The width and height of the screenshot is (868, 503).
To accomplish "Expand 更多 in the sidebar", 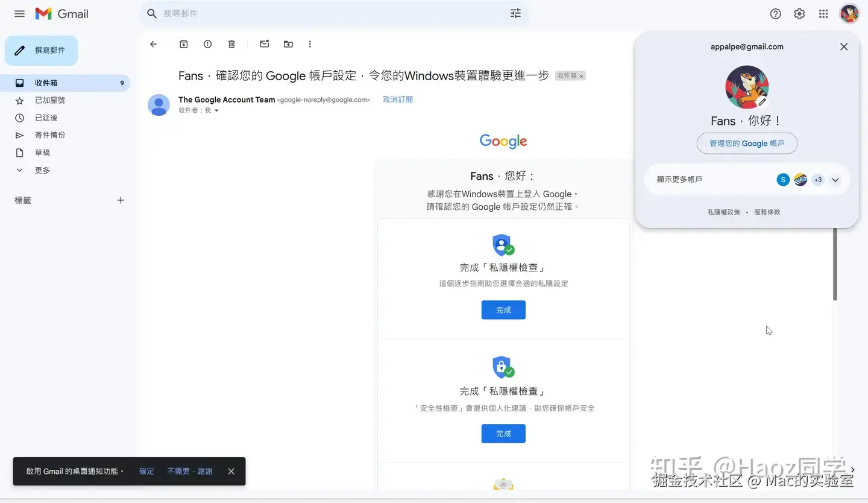I will click(42, 170).
